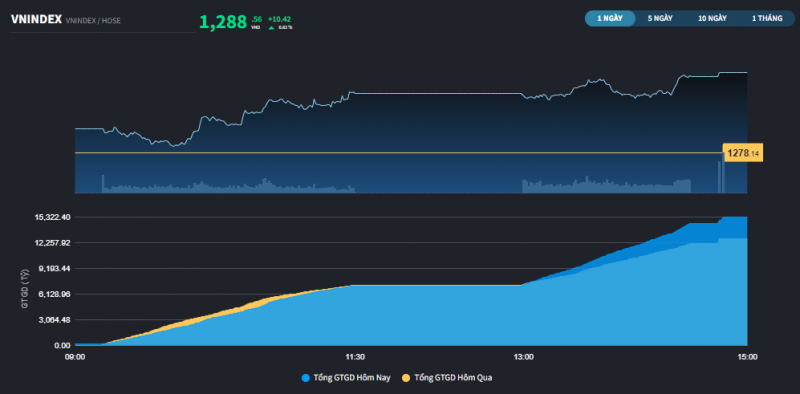Click the VNINDEX / HOSE subtitle

[x=93, y=21]
